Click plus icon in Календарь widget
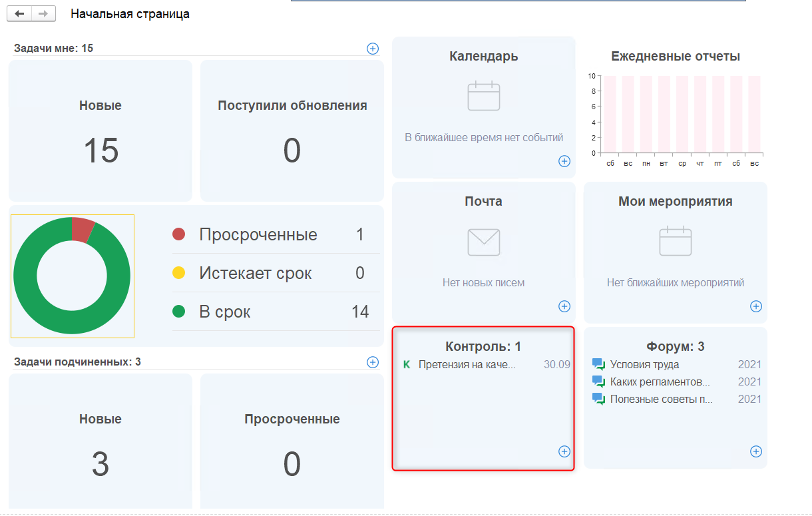The width and height of the screenshot is (812, 516). 564,161
